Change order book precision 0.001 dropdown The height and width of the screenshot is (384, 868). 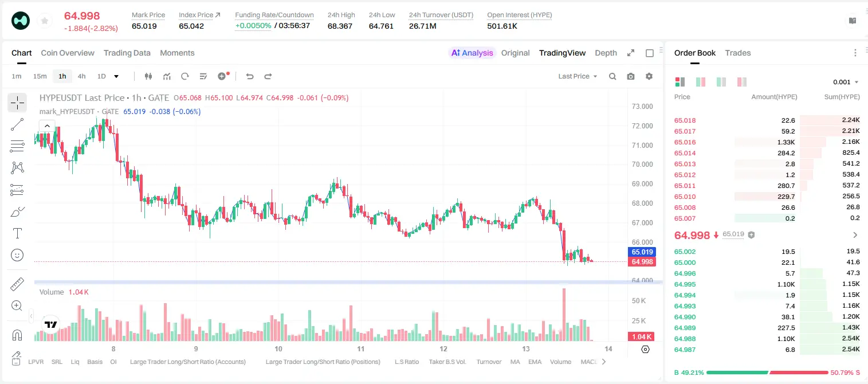coord(846,82)
